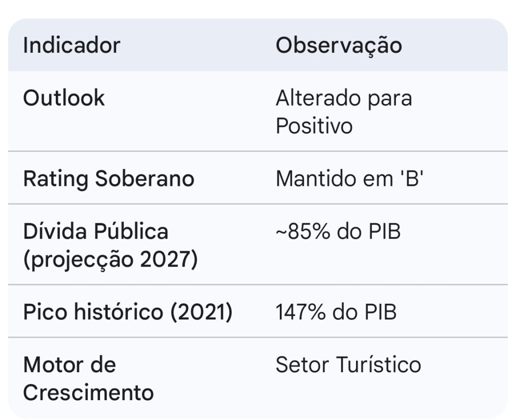Click the year (2021) in the table
Image resolution: width=520 pixels, height=420 pixels.
click(x=201, y=312)
